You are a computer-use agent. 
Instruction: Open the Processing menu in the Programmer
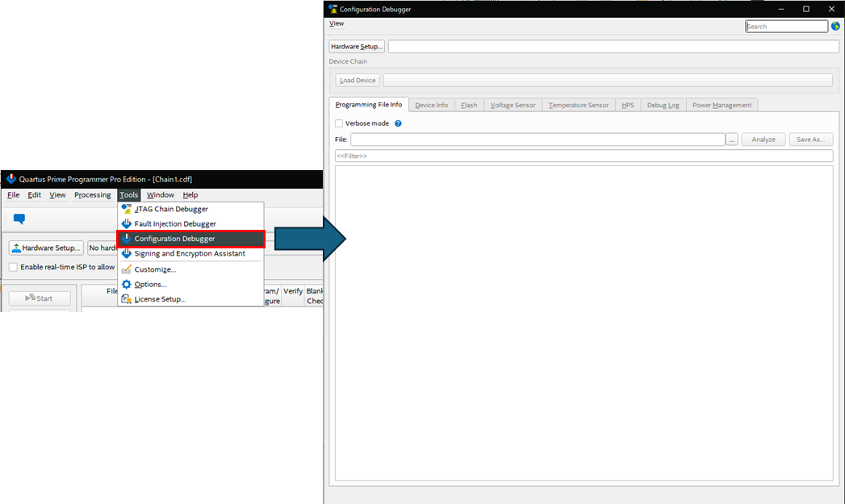pos(92,194)
